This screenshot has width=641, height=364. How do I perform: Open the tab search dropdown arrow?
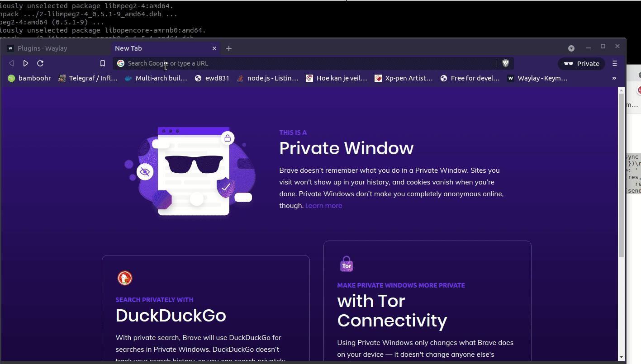pos(571,48)
